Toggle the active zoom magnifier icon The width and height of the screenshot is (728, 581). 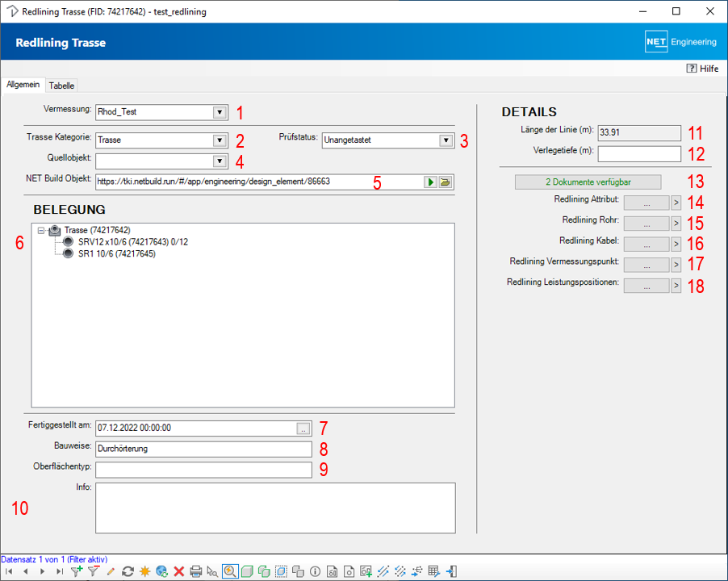click(x=230, y=571)
